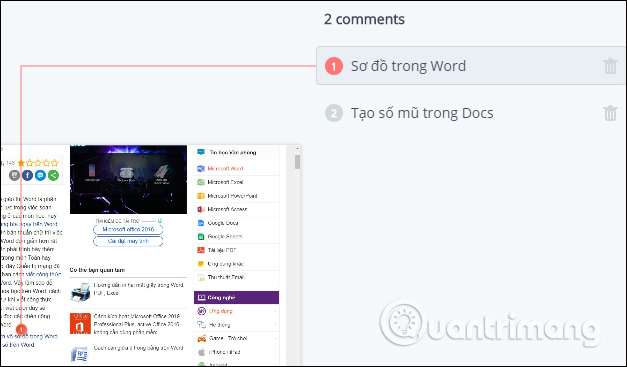This screenshot has height=367, width=627.
Task: Open the Microsoft Access sidebar item
Action: [x=236, y=209]
